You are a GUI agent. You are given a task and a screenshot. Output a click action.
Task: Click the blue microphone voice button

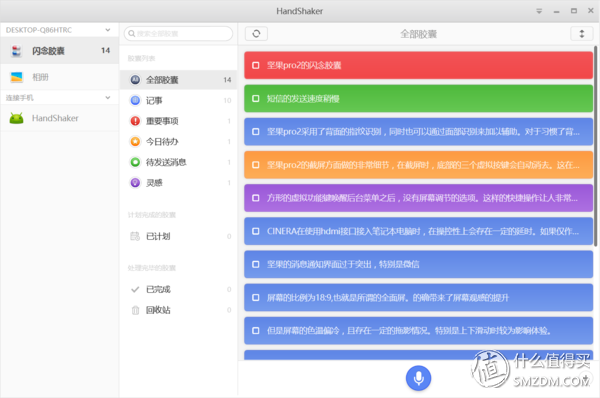click(x=418, y=378)
